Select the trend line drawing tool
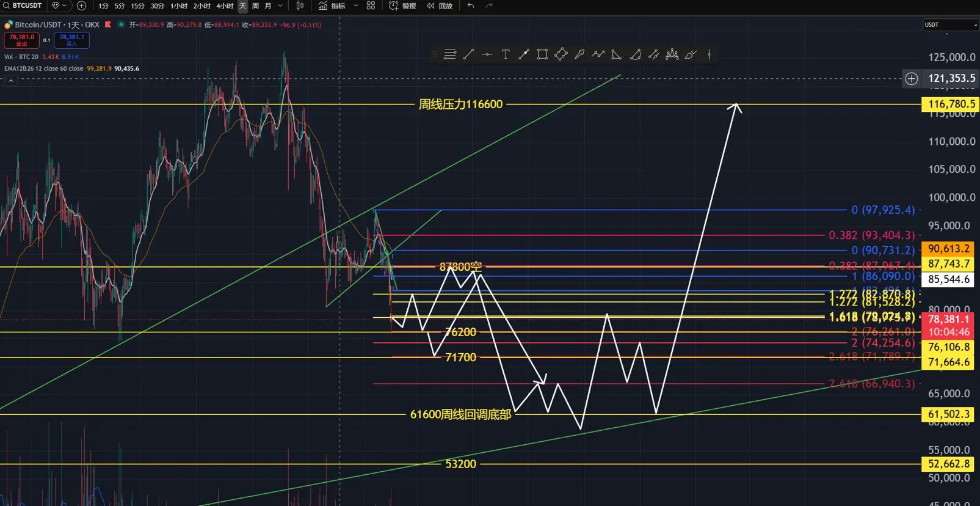Viewport: 980px width, 506px height. pos(468,54)
